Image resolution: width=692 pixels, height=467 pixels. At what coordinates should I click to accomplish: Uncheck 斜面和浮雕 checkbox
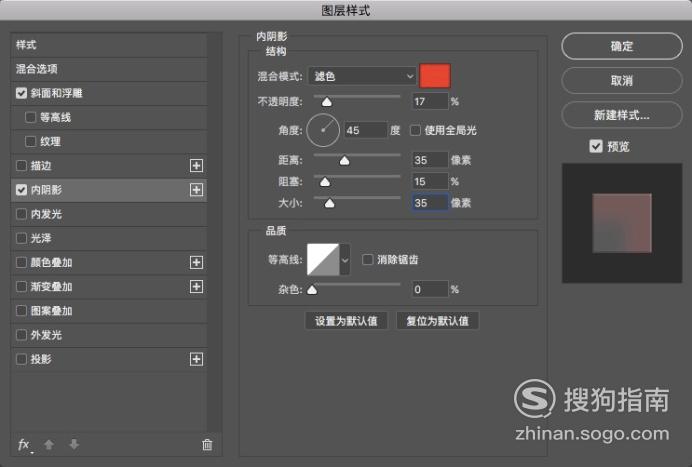point(21,93)
